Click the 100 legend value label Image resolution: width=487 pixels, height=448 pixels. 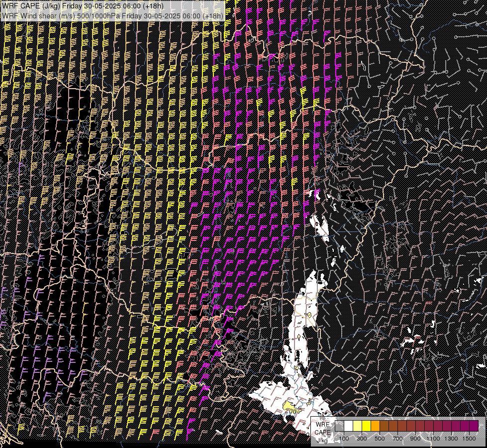(344, 439)
